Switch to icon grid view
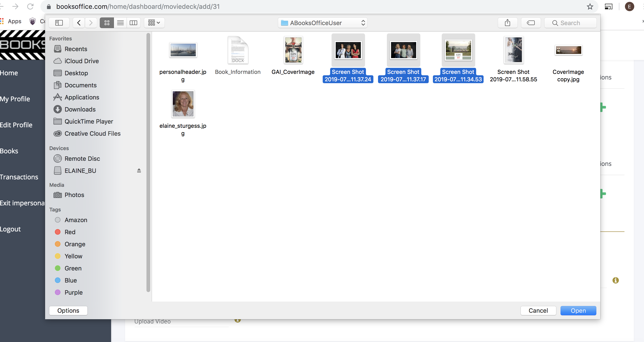The height and width of the screenshot is (342, 644). pos(107,23)
